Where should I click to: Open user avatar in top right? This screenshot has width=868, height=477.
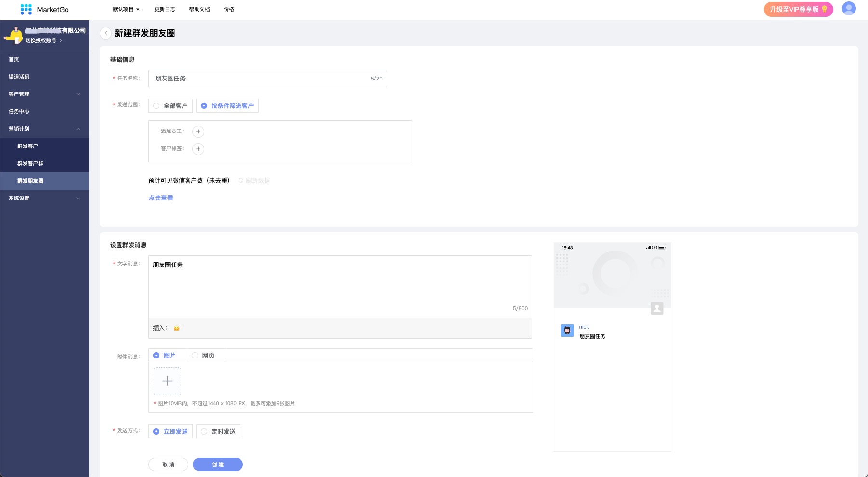[848, 9]
